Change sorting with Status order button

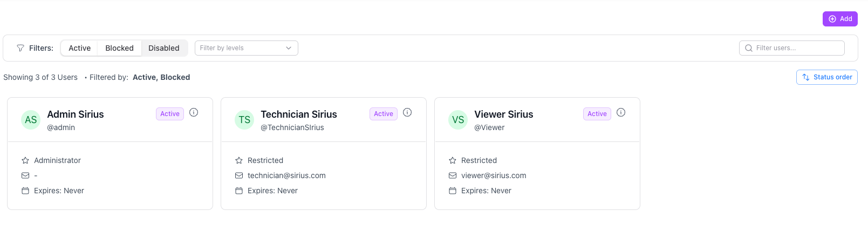click(826, 77)
